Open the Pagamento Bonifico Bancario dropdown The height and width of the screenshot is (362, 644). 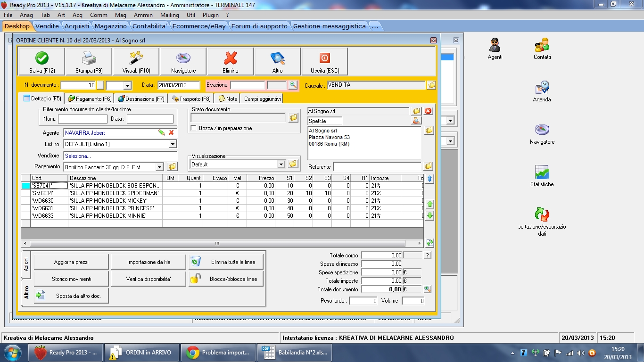(159, 167)
